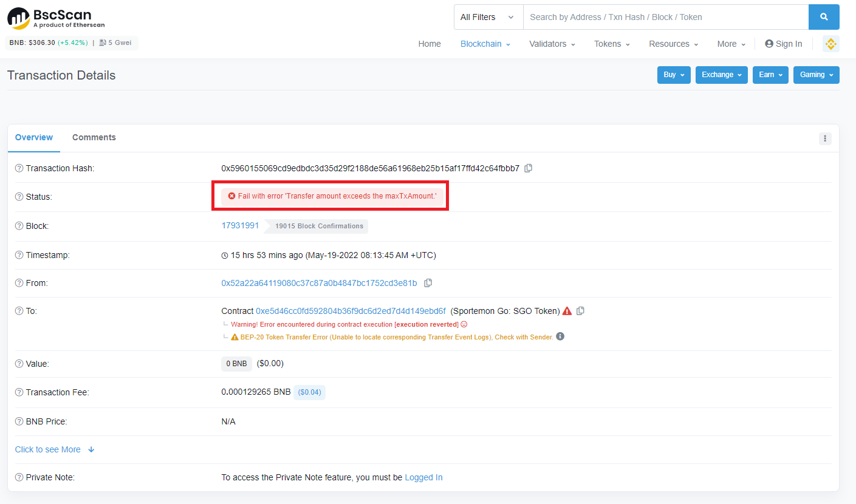This screenshot has width=856, height=504.
Task: Click the transaction hash value text
Action: click(370, 168)
